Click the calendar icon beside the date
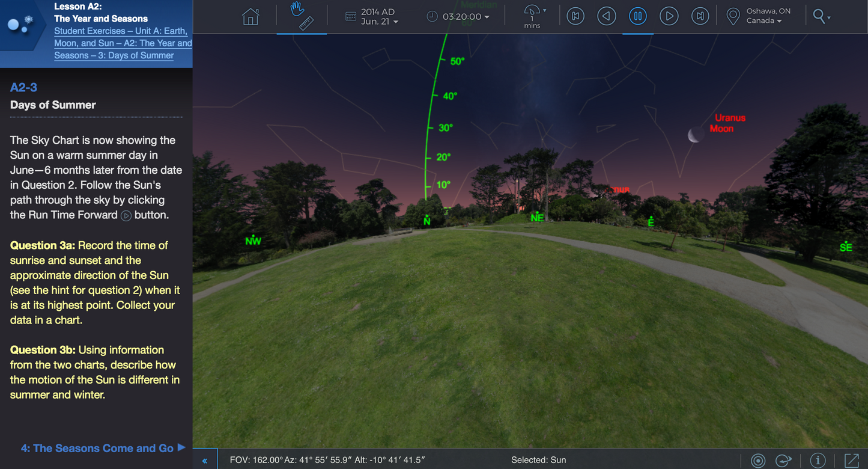Screen dimensions: 868x469 click(351, 16)
